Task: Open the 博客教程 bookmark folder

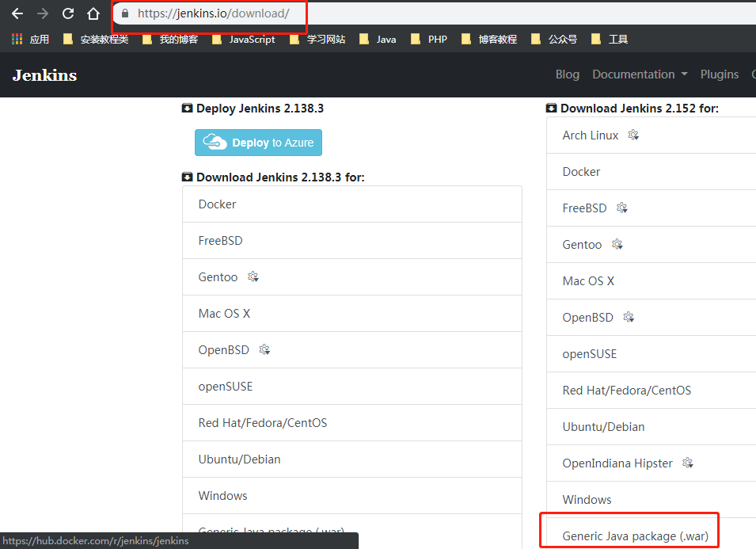Action: (x=489, y=39)
